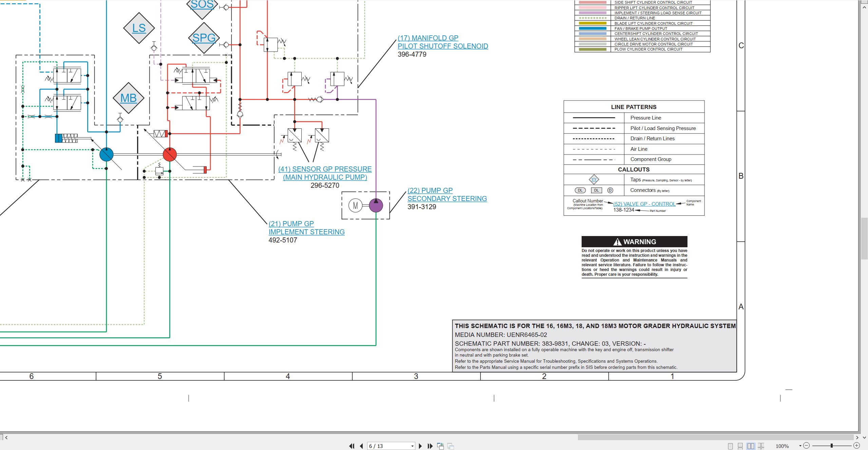Viewport: 868px width, 450px height.
Task: Click the (52) VALVE GP - CONTROL link
Action: 644,204
